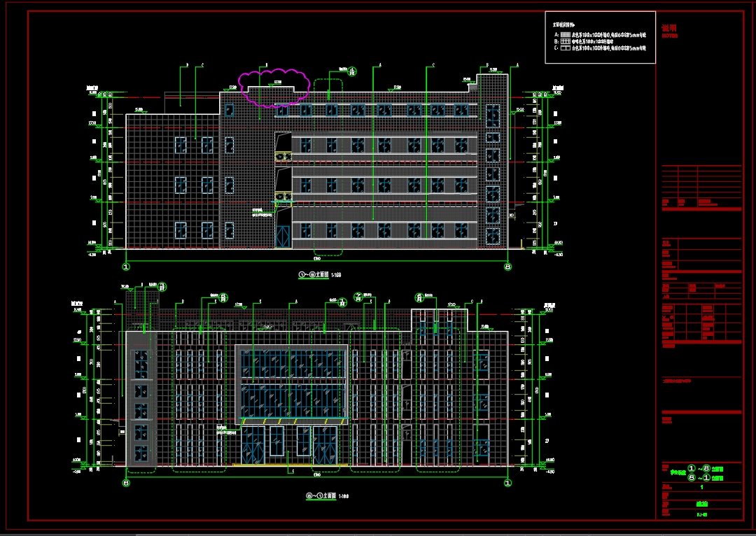Click the upper elevation drawing title text
756x536 pixels.
click(323, 276)
